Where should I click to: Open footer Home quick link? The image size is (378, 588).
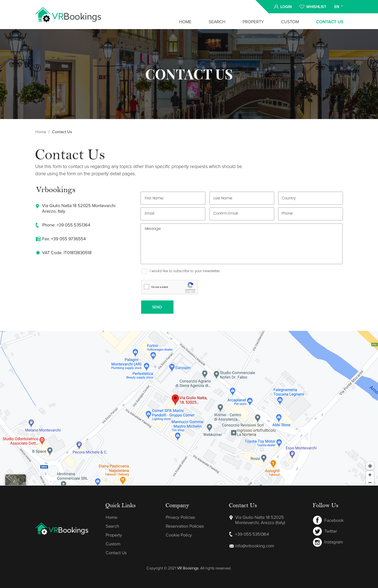(112, 517)
